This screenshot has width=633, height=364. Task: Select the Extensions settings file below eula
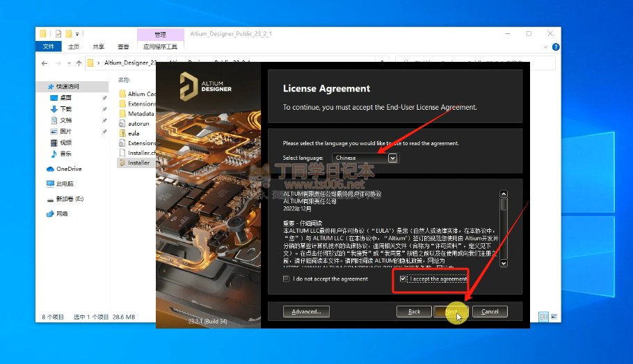(x=137, y=143)
